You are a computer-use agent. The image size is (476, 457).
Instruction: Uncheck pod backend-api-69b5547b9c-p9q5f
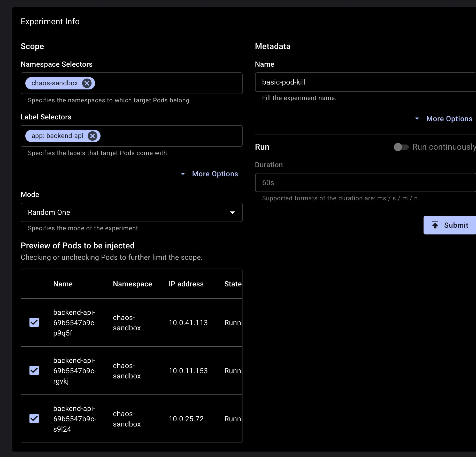[x=34, y=322]
